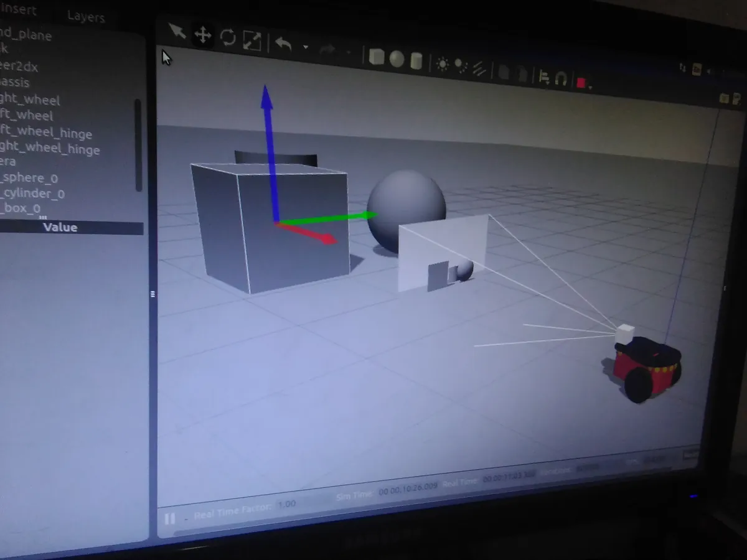This screenshot has height=560, width=747.
Task: Select the white camera box on robot
Action: click(x=625, y=333)
